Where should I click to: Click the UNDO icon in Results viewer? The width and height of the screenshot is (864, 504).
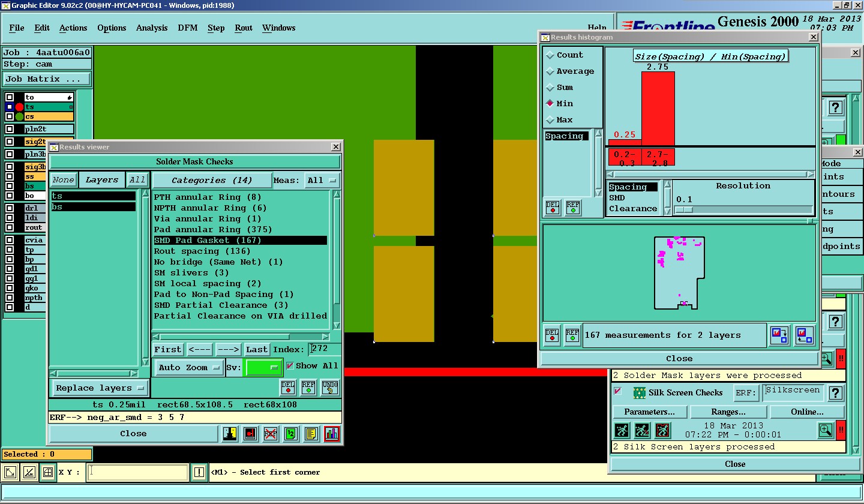pos(330,387)
